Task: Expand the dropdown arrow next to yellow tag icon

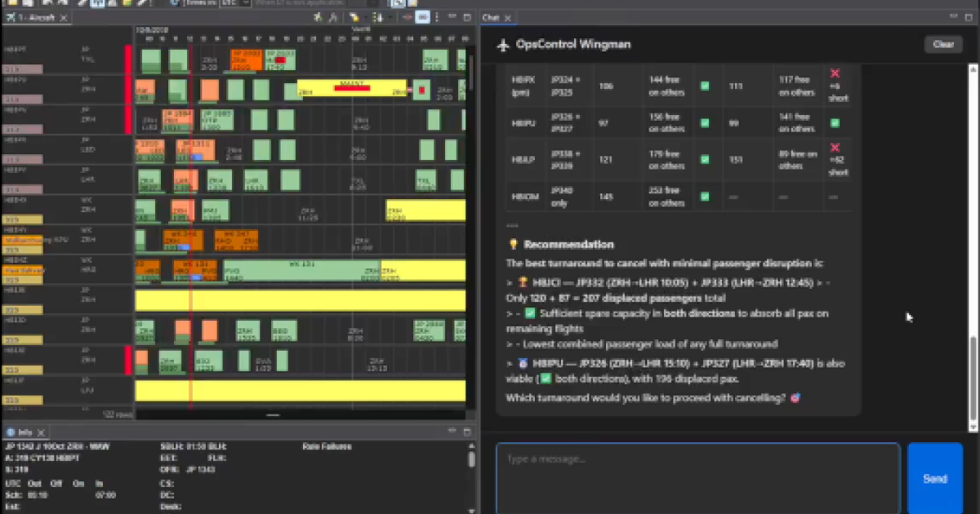Action: 365,17
